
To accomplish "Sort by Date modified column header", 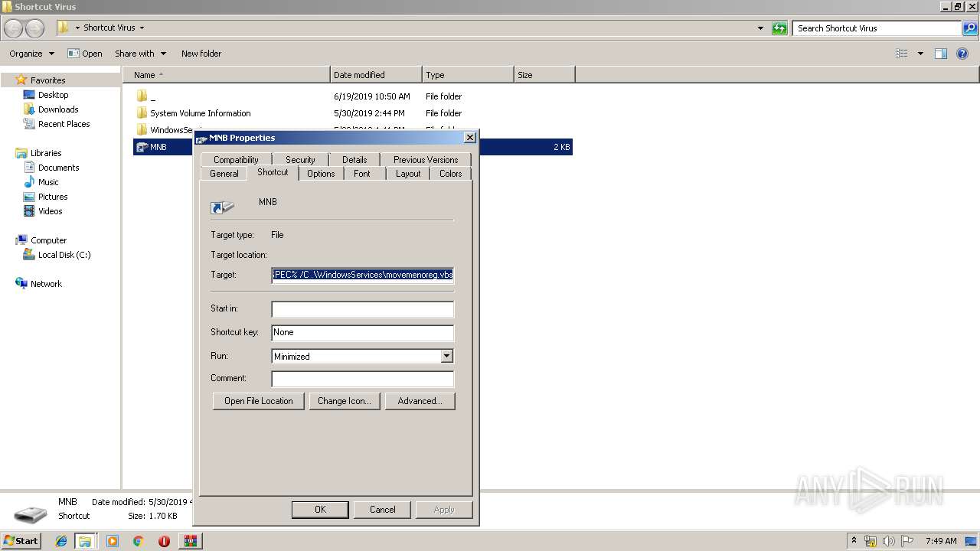I will [376, 75].
